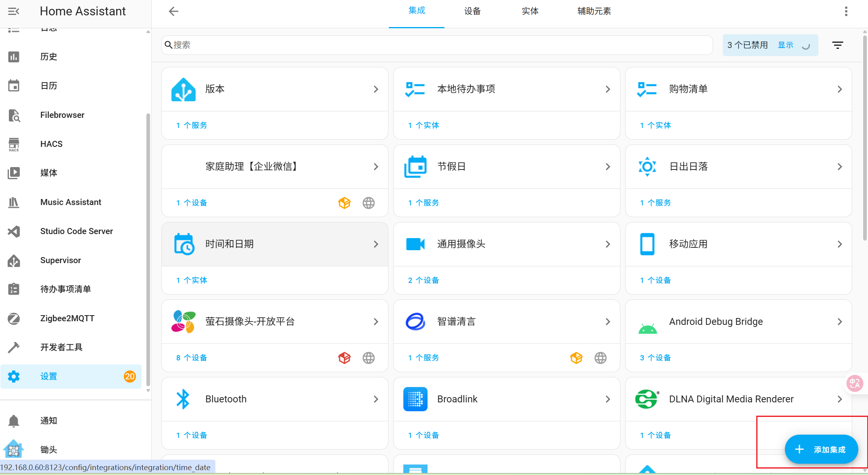Open Studio Code Server sidebar icon
This screenshot has width=868, height=475.
[14, 231]
